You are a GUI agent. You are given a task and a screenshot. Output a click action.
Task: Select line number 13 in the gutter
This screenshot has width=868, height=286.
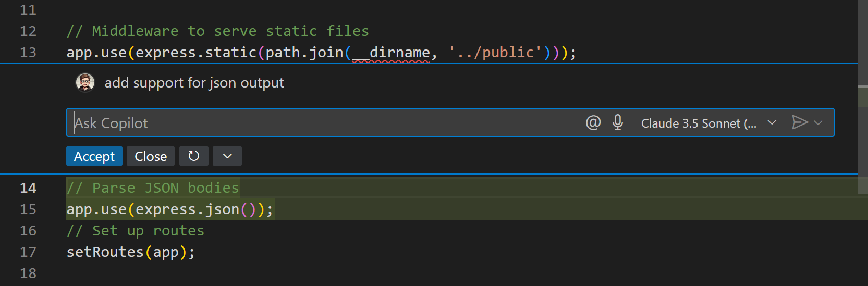[28, 53]
